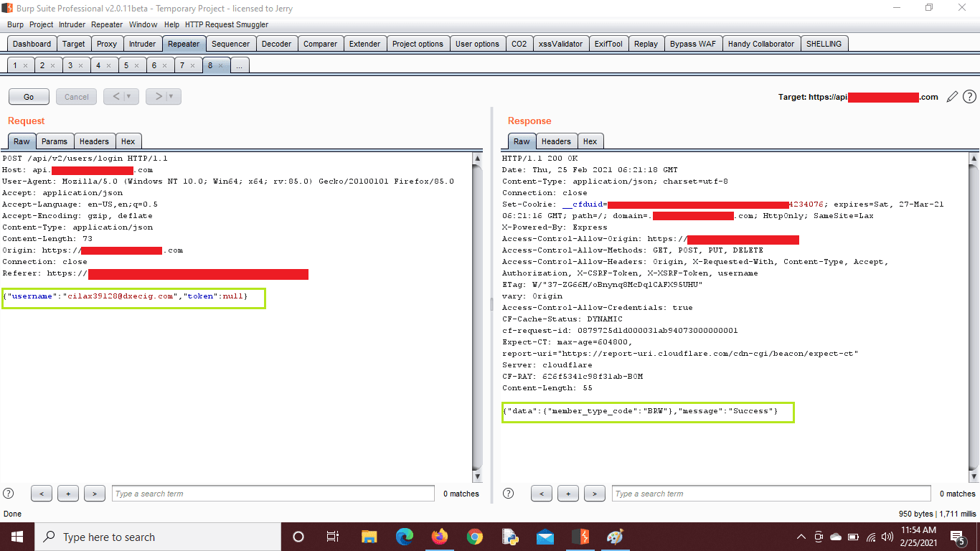
Task: Open Microsoft Edge in the taskbar
Action: point(405,537)
